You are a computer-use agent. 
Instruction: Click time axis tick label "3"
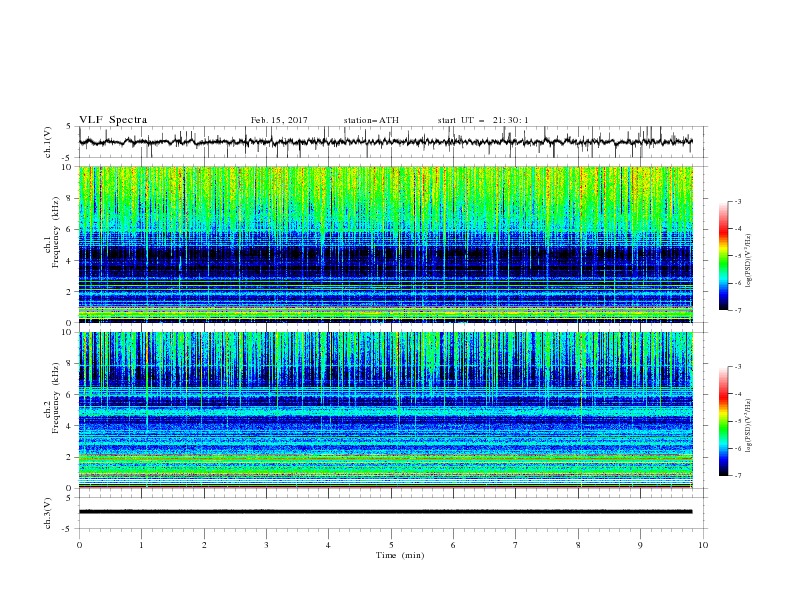point(266,545)
